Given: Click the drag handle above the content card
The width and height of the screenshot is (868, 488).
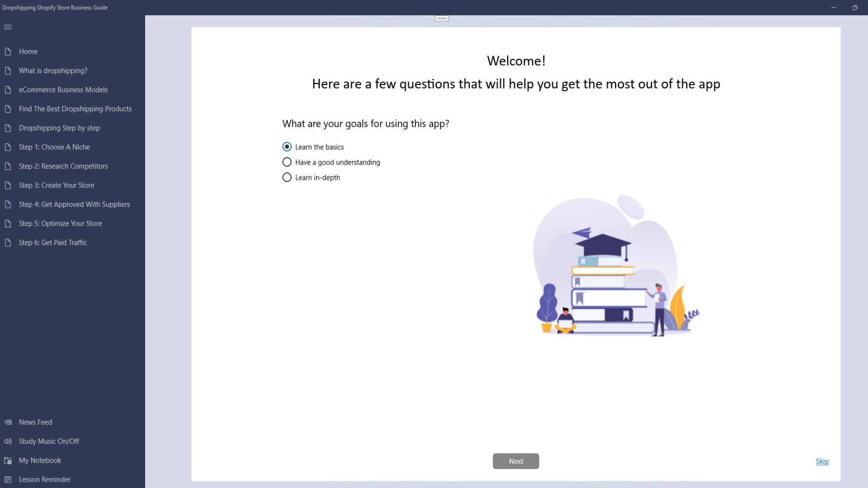Looking at the screenshot, I should [x=441, y=18].
